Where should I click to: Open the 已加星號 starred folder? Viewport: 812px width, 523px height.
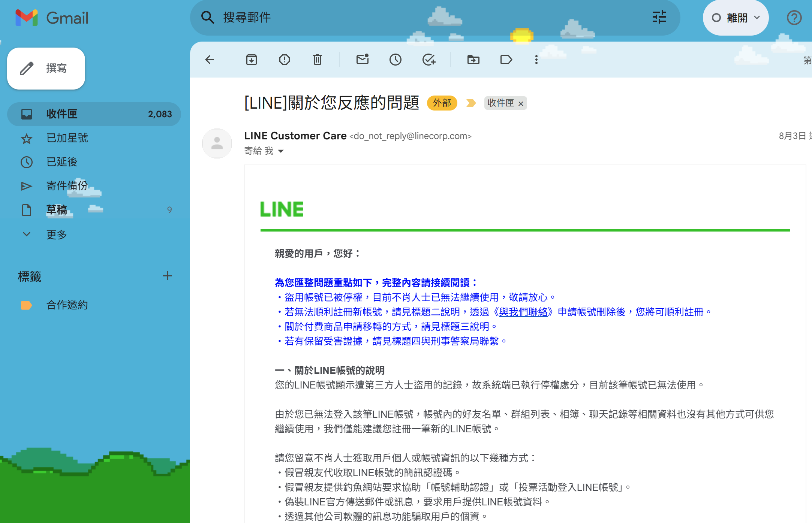pos(67,138)
